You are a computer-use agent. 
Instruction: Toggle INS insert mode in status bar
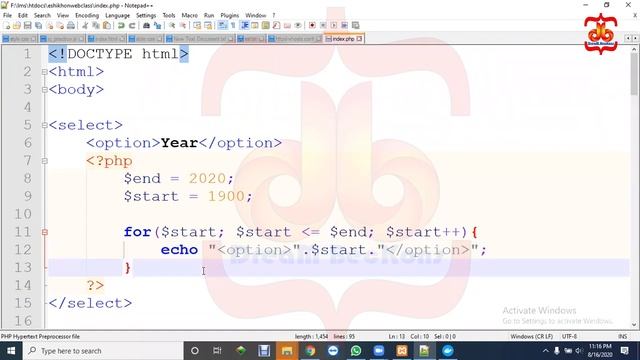[x=622, y=336]
